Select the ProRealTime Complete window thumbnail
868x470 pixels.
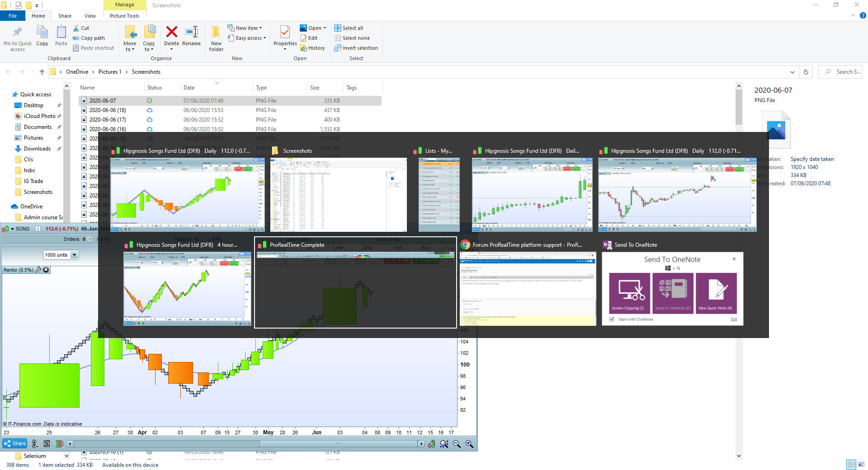[x=356, y=283]
